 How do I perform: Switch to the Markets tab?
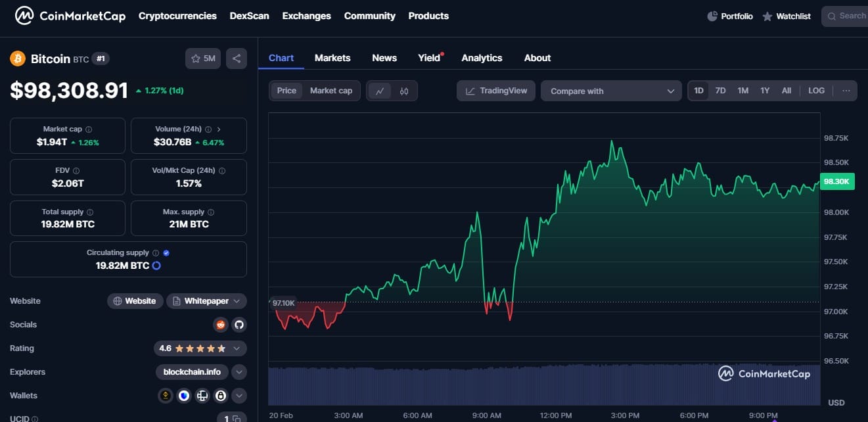332,58
